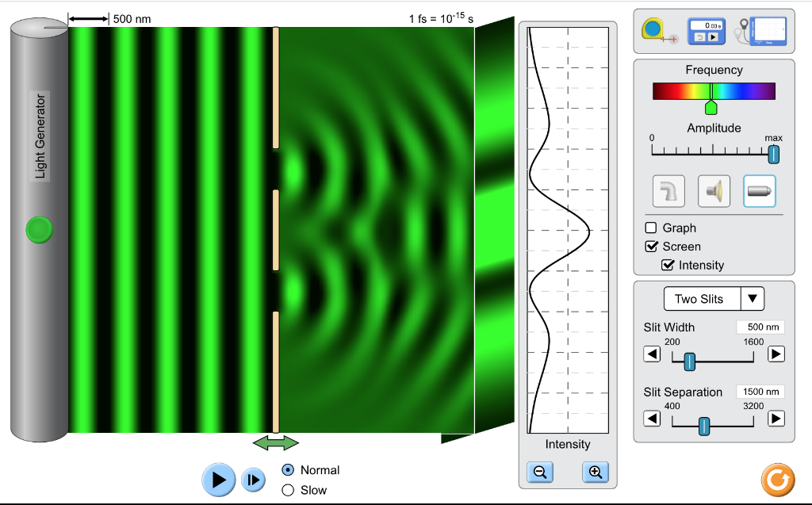The image size is (812, 505).
Task: Play the simulation
Action: pos(217,480)
